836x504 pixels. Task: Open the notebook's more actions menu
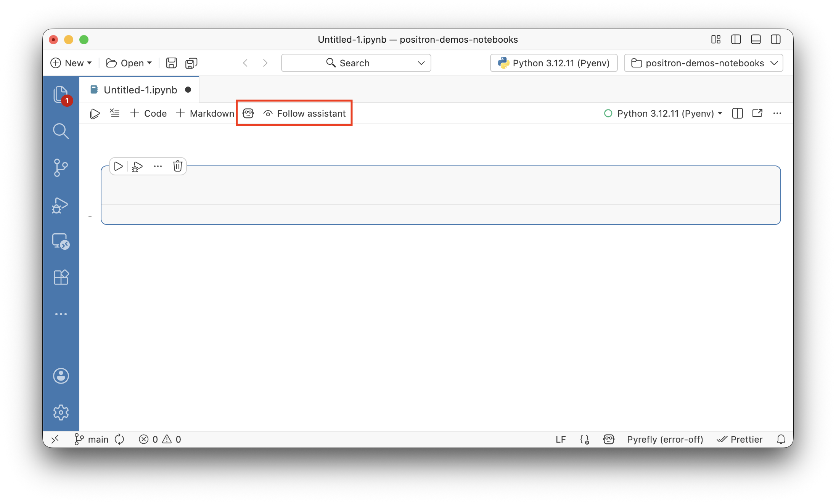tap(778, 113)
